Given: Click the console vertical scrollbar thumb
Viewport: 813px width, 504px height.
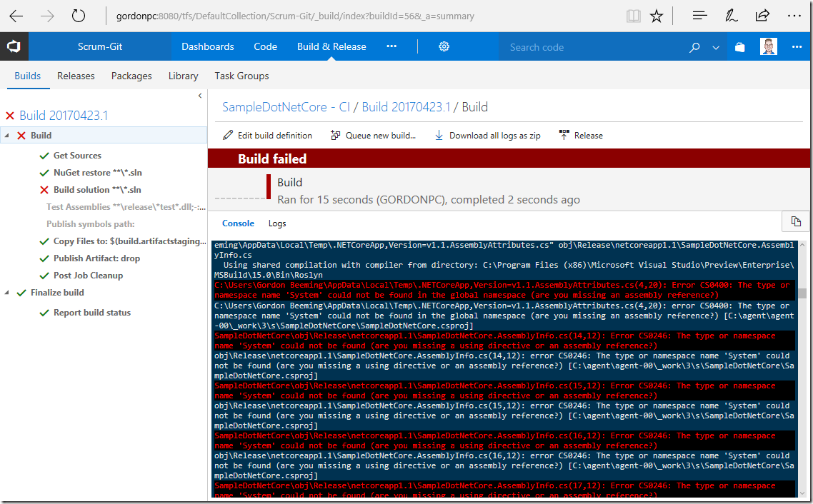Looking at the screenshot, I should pos(802,293).
